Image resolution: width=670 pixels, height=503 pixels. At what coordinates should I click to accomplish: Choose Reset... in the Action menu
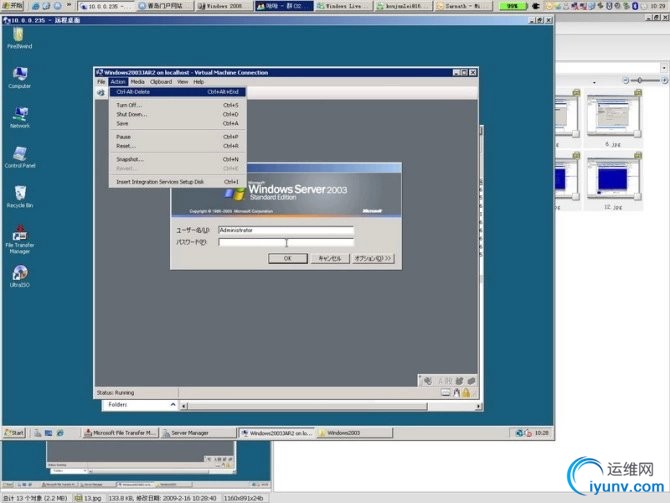177,146
